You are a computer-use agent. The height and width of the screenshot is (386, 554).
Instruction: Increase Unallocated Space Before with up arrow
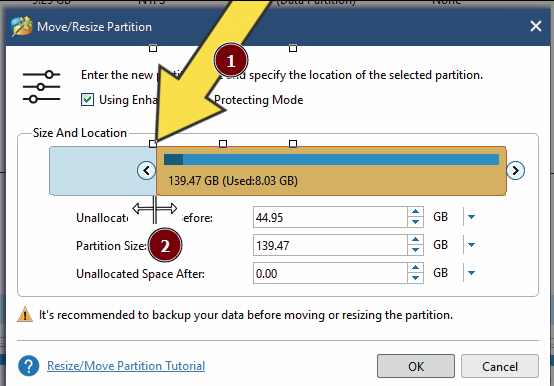pyautogui.click(x=416, y=212)
